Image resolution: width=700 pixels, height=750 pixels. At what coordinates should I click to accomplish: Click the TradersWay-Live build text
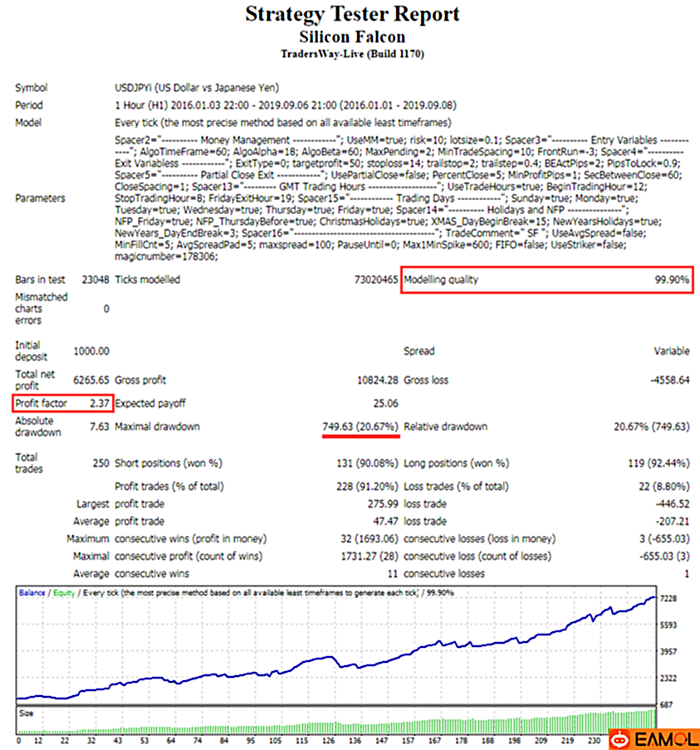point(352,55)
